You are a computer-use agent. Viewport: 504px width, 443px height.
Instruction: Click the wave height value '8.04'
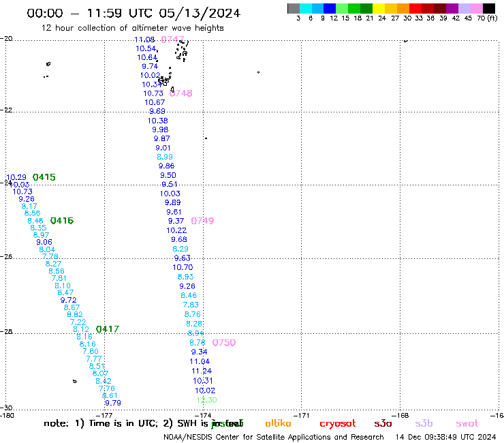click(47, 249)
